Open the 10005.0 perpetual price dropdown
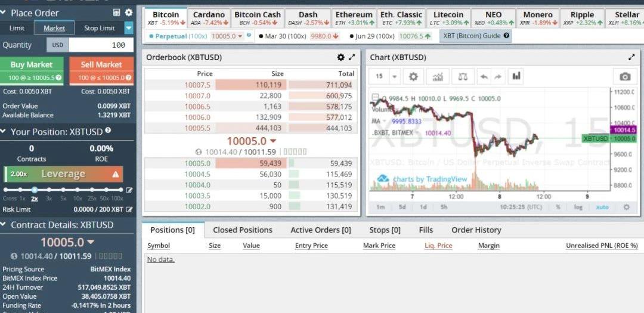 (x=240, y=36)
